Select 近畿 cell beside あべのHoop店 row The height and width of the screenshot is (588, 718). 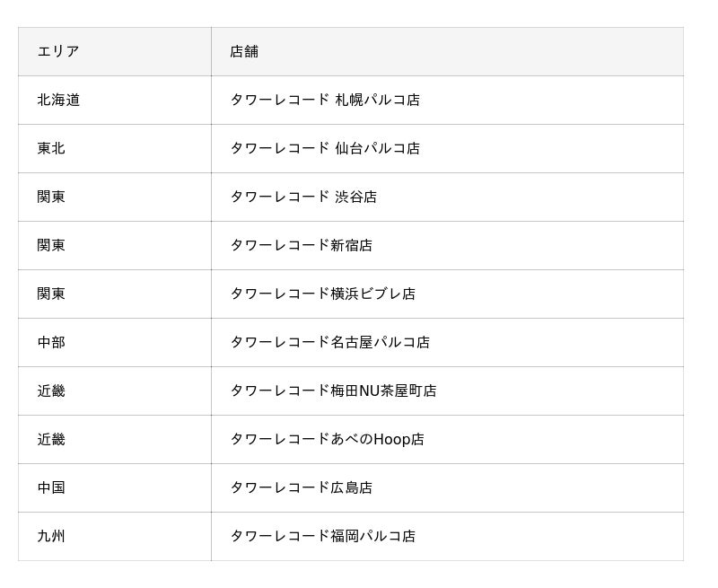coord(51,439)
